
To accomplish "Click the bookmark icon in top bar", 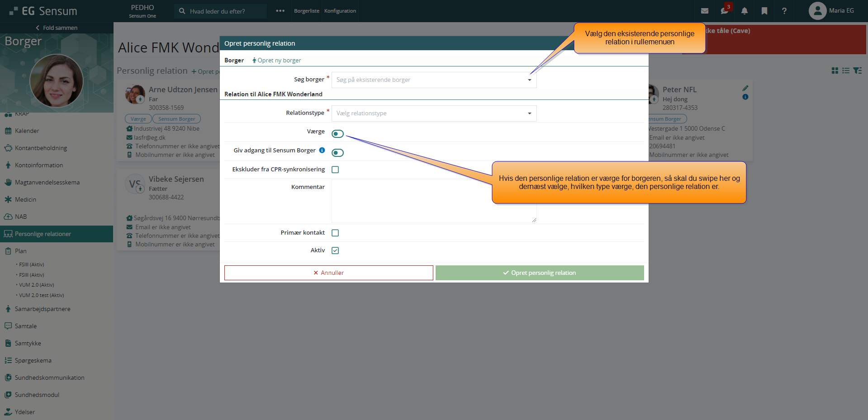I will tap(764, 11).
